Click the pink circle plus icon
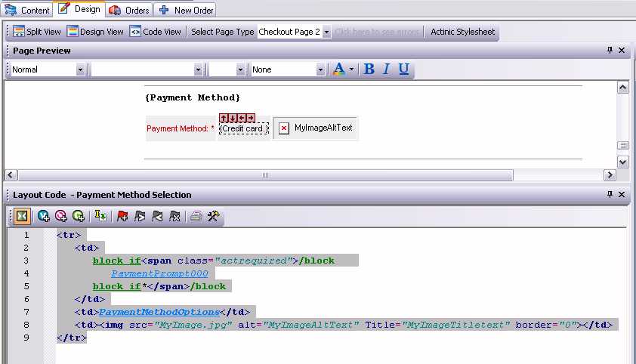This screenshot has width=636, height=364. (61, 217)
